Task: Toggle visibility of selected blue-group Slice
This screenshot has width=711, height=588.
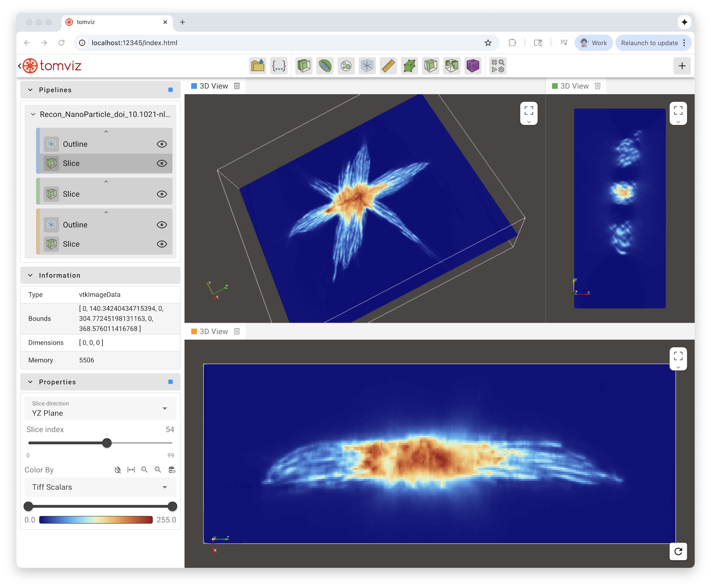Action: tap(162, 163)
